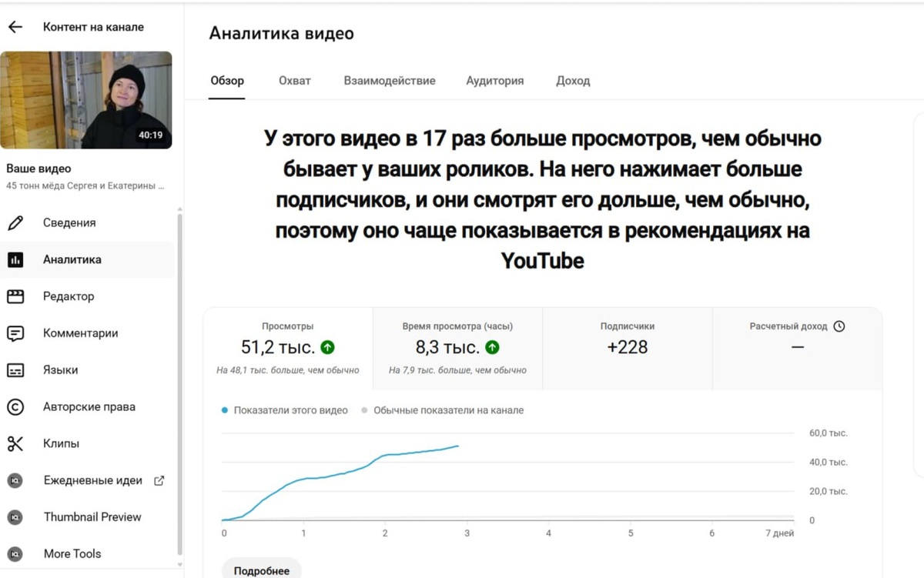Viewport: 924px width, 578px height.
Task: Click the back arrow next to Контент на канале
Action: coord(15,27)
